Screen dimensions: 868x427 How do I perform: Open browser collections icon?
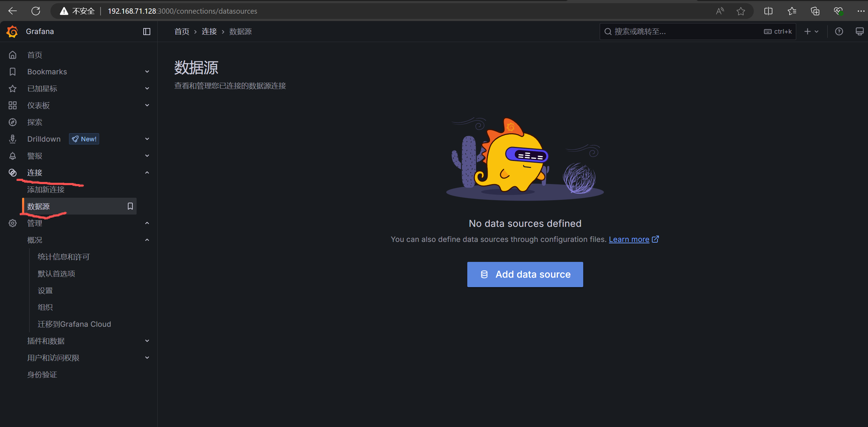pos(815,11)
